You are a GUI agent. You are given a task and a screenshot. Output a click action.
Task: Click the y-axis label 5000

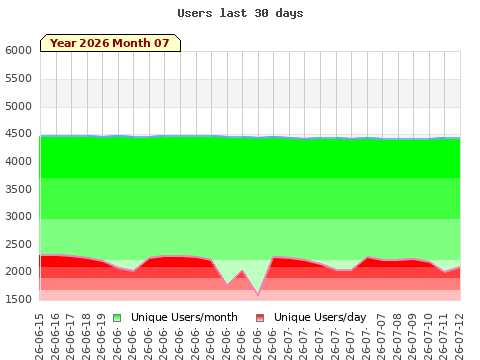pos(18,106)
